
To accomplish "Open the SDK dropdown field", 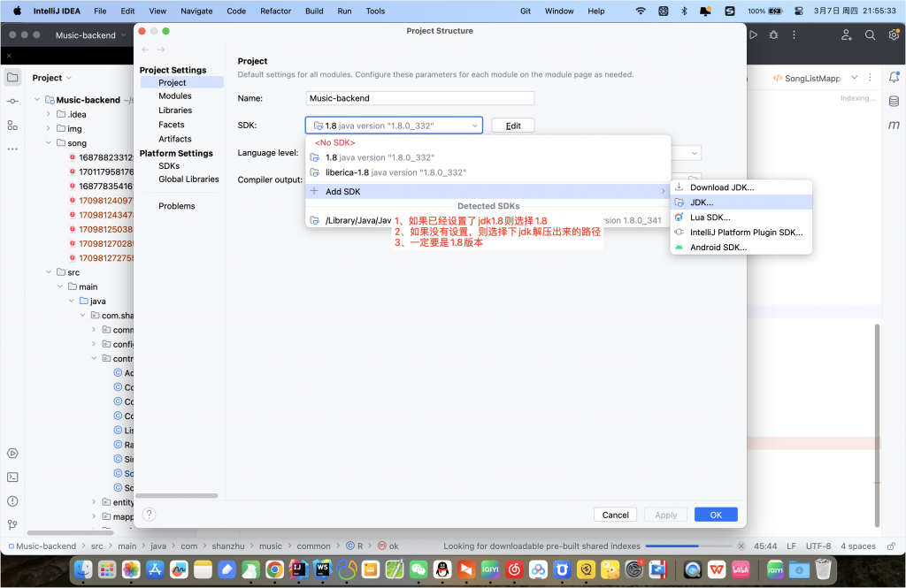I will coord(393,125).
